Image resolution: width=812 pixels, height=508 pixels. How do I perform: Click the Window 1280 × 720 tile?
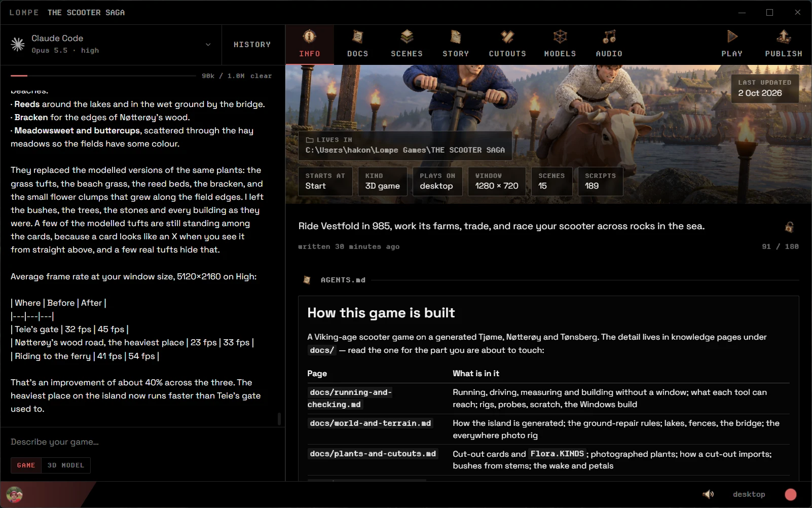coord(497,181)
